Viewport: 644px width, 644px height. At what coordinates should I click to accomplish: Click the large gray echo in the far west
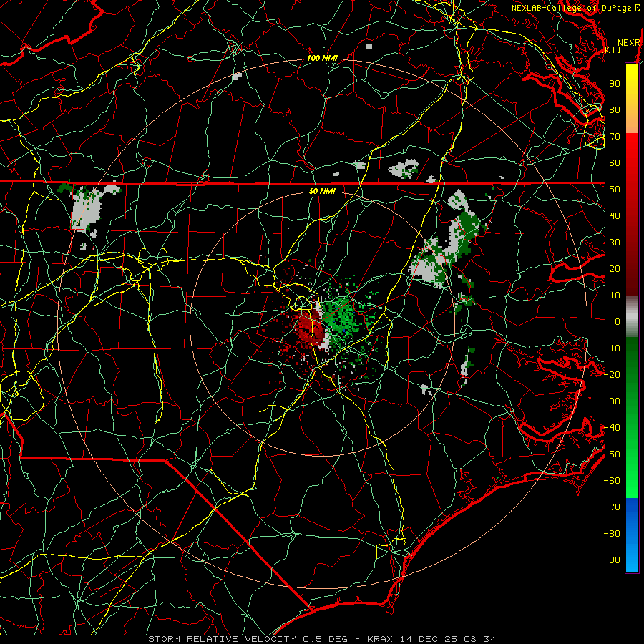click(x=85, y=210)
